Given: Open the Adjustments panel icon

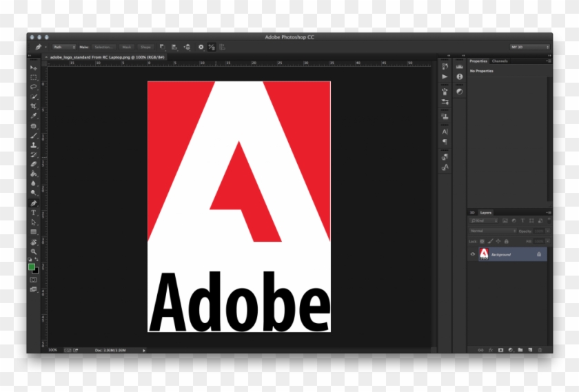Looking at the screenshot, I should pyautogui.click(x=459, y=92).
